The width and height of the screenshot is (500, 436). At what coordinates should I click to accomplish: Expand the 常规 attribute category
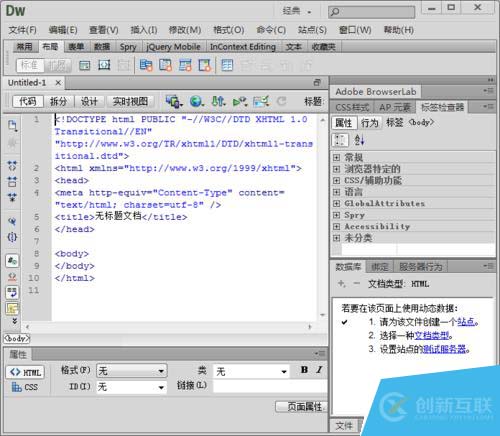(x=337, y=157)
